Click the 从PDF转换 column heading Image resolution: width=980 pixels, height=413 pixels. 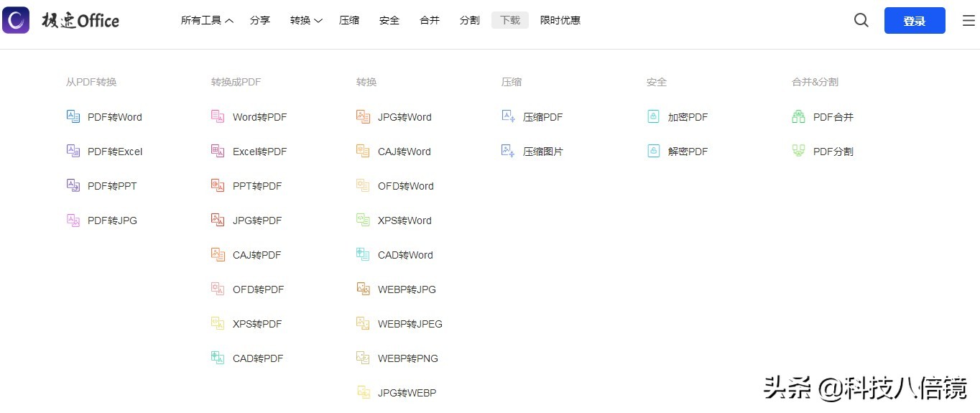click(91, 82)
